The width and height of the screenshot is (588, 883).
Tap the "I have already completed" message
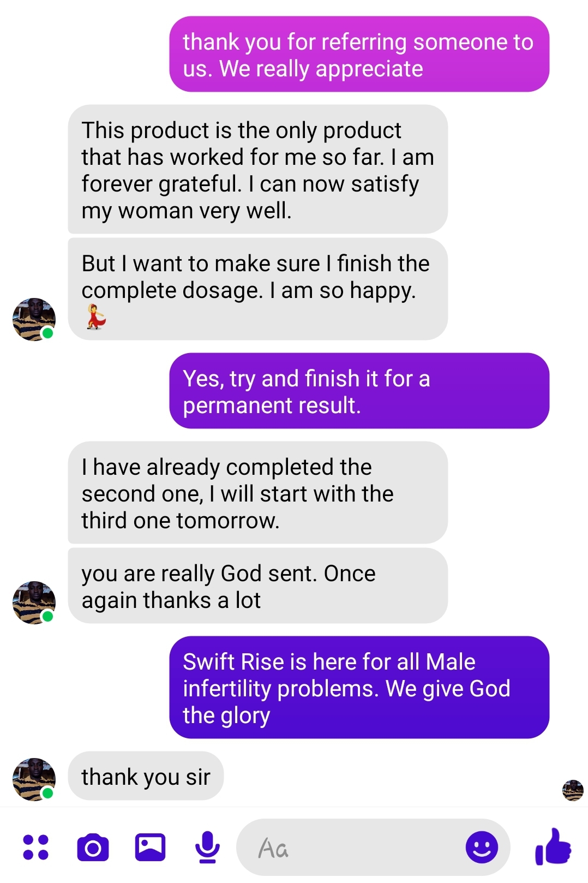(x=257, y=493)
